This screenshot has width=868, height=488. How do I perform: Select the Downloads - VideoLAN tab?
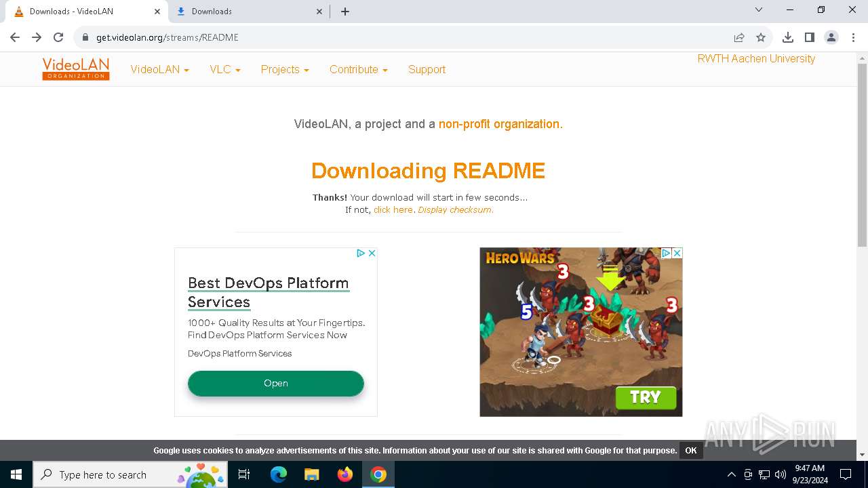[85, 12]
